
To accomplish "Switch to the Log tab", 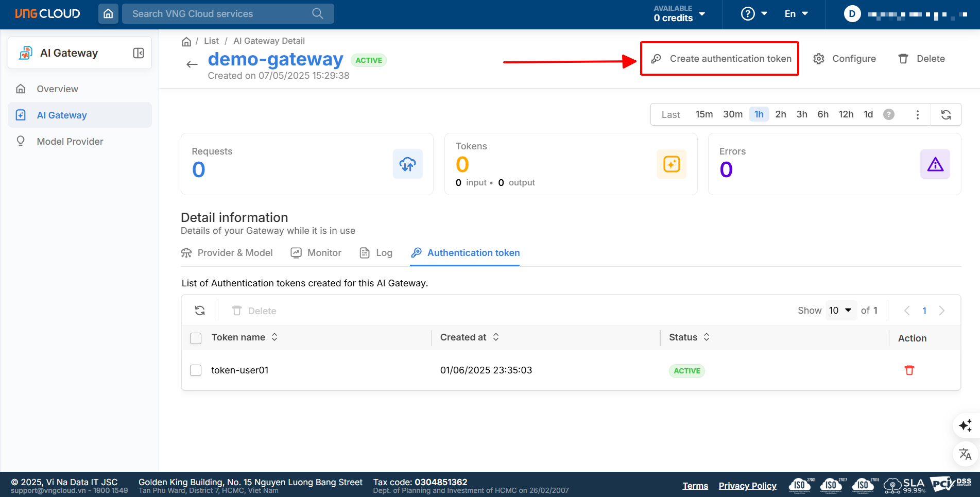I will [x=376, y=253].
